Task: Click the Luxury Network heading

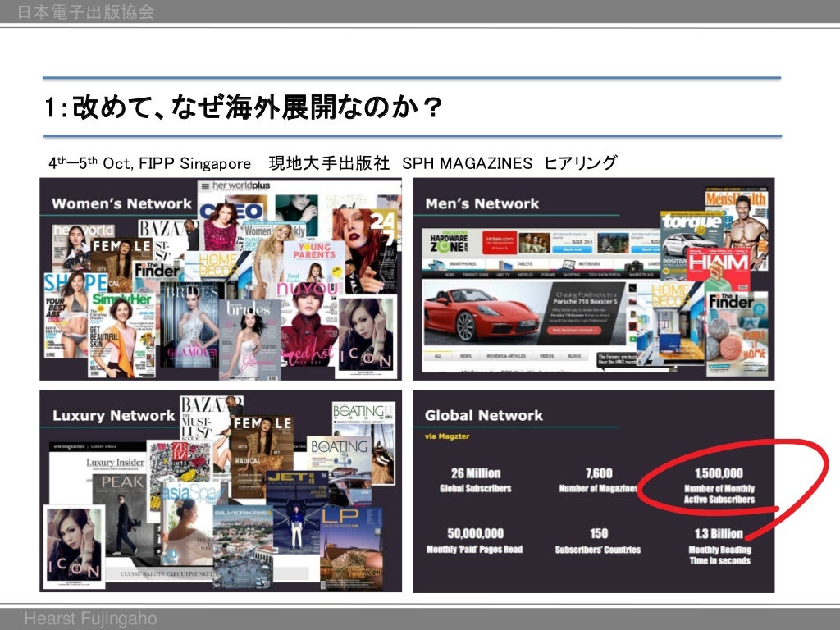Action: tap(113, 416)
